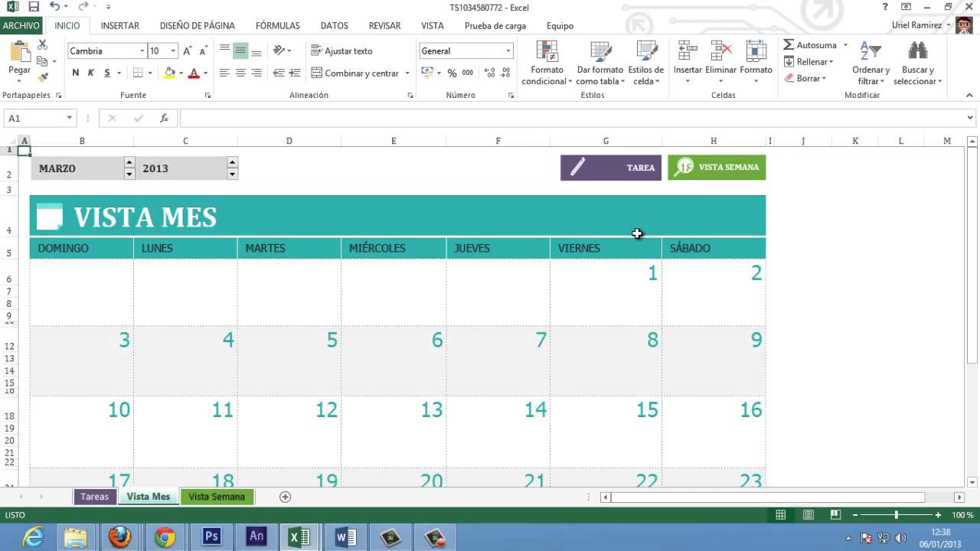Decrease year with 2013 spinner down arrow
The image size is (980, 551).
click(x=233, y=174)
